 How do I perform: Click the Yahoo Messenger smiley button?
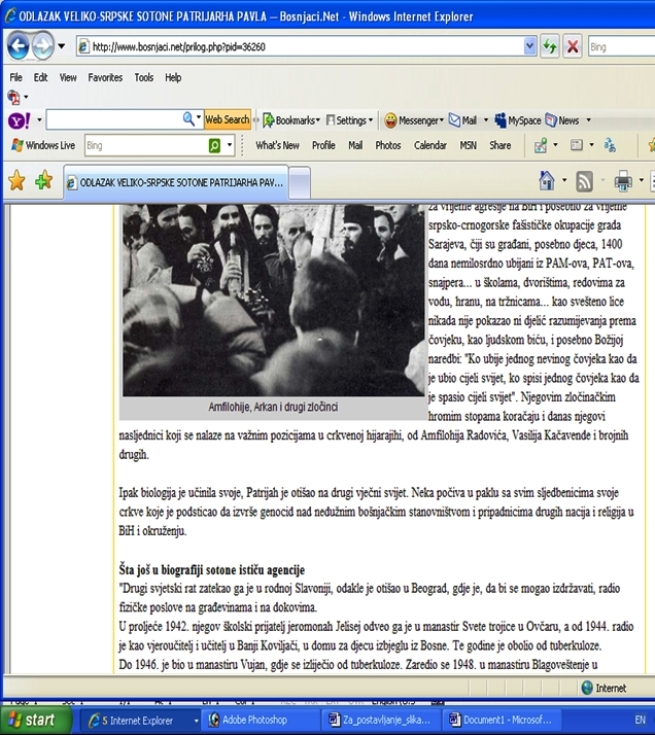414,120
